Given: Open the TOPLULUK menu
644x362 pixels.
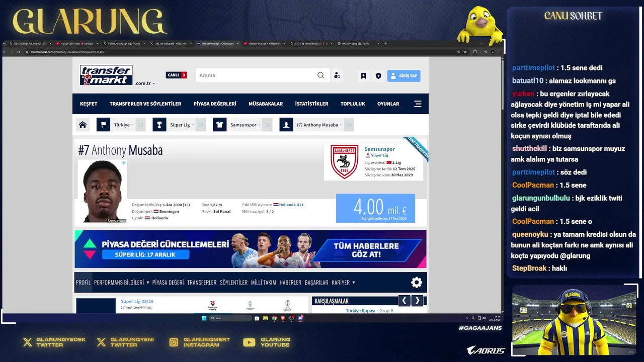Looking at the screenshot, I should click(x=353, y=104).
